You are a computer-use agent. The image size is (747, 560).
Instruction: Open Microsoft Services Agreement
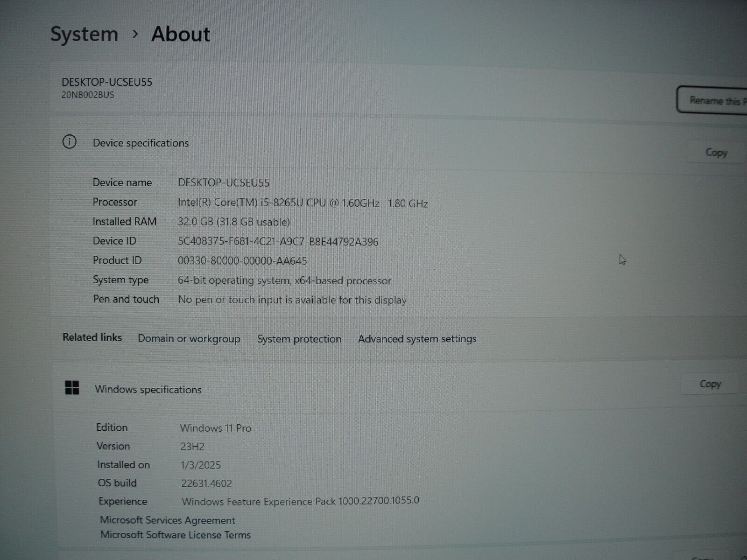pos(168,520)
